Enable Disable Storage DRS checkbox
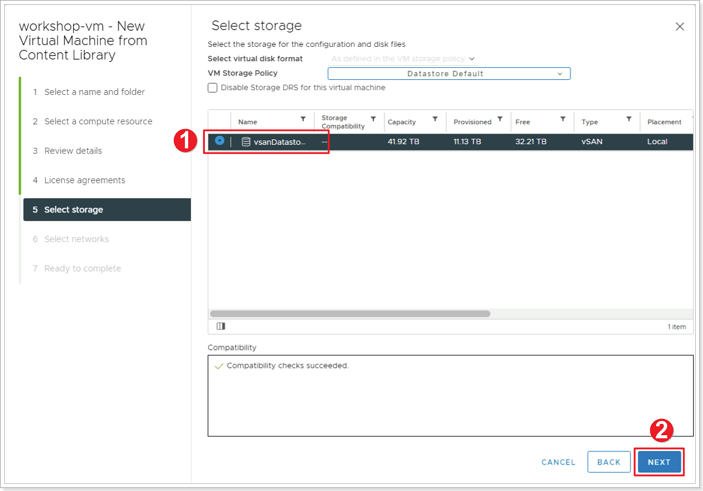 pyautogui.click(x=213, y=87)
